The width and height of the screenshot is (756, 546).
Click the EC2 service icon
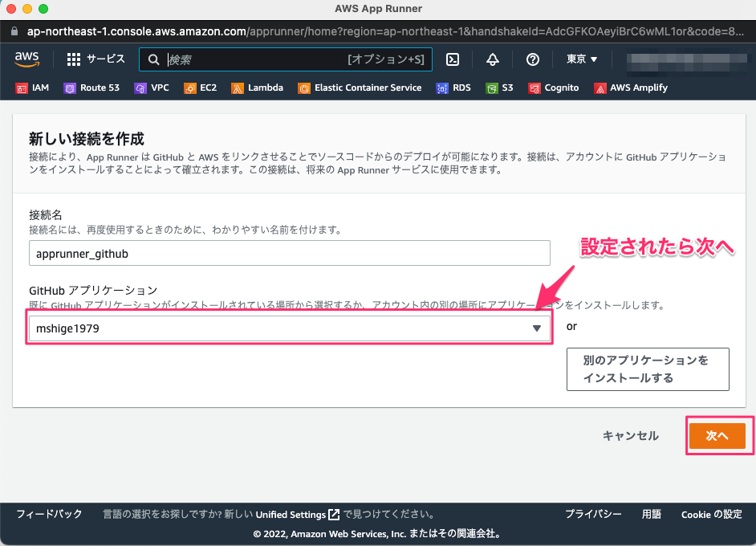point(190,88)
